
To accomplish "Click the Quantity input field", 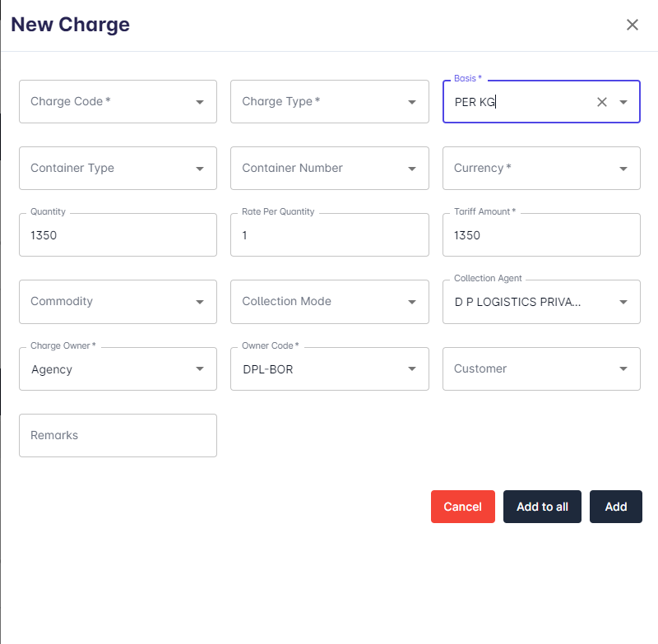I will click(118, 235).
